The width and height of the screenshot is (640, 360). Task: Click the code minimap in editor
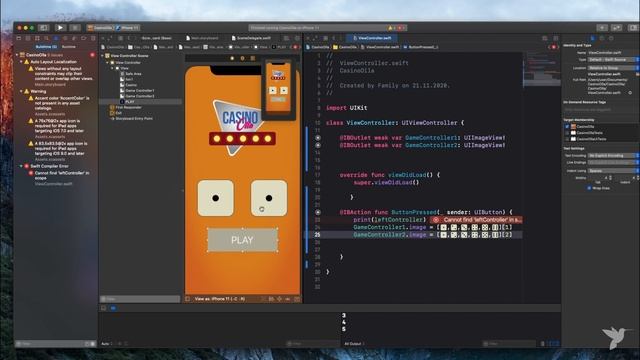(542, 69)
